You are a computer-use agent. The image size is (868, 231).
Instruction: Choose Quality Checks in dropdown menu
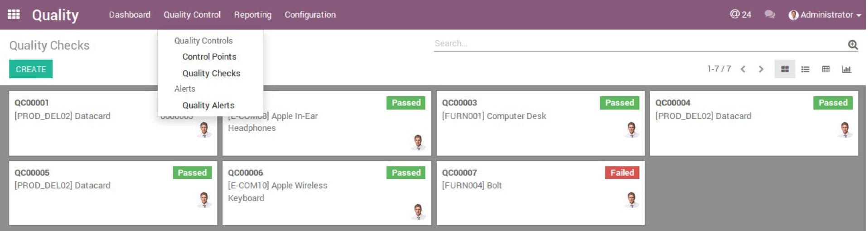(x=211, y=73)
